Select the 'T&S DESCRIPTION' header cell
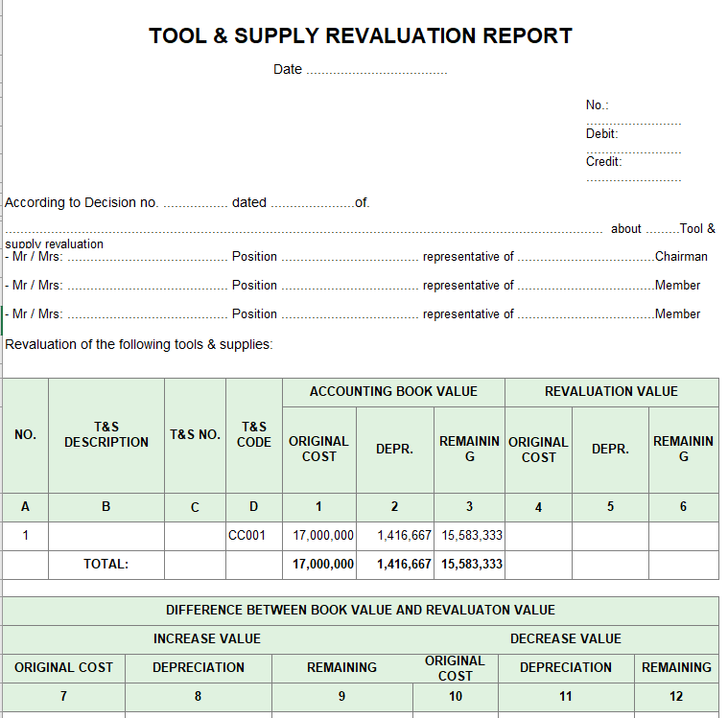 (106, 435)
